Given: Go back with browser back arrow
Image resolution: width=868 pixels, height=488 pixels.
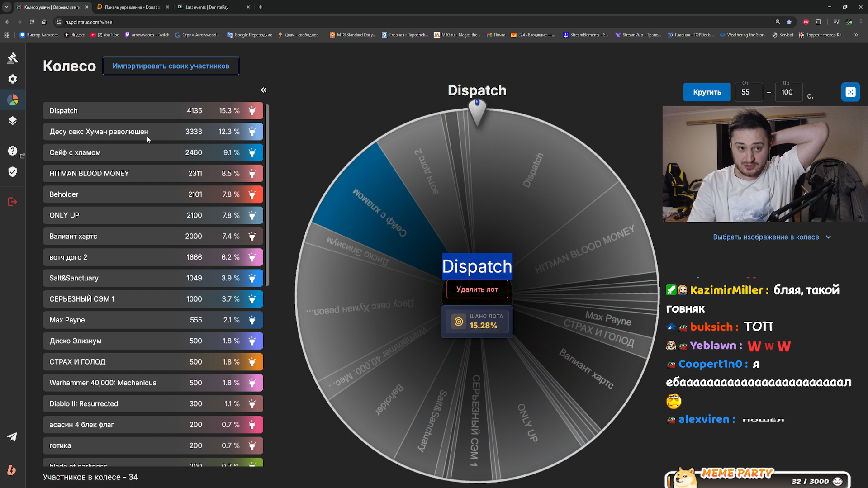Looking at the screenshot, I should [8, 22].
